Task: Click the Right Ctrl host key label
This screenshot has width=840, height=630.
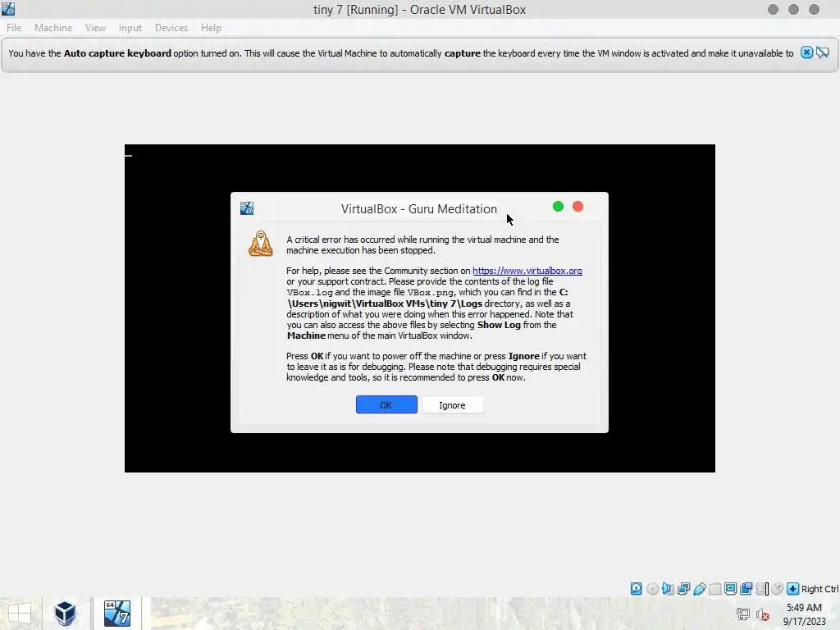Action: coord(819,589)
